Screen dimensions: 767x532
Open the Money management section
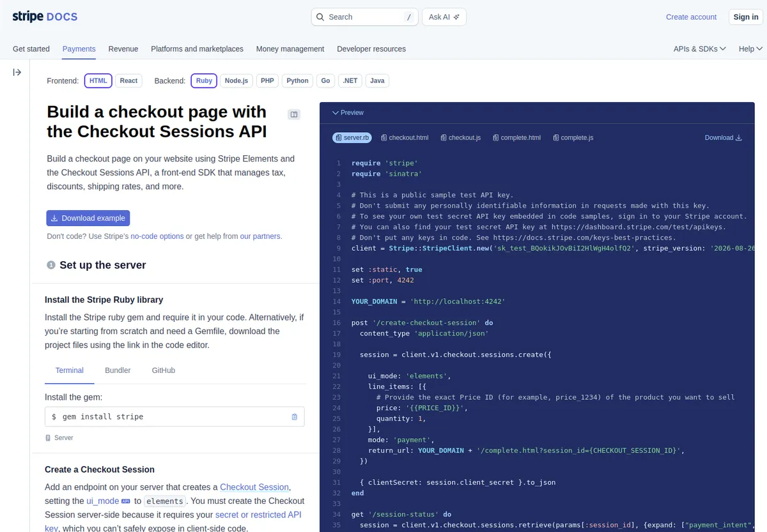click(x=290, y=49)
